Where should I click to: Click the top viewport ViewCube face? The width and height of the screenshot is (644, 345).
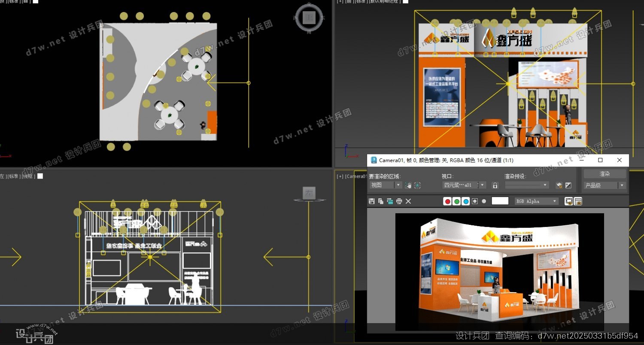click(x=309, y=18)
